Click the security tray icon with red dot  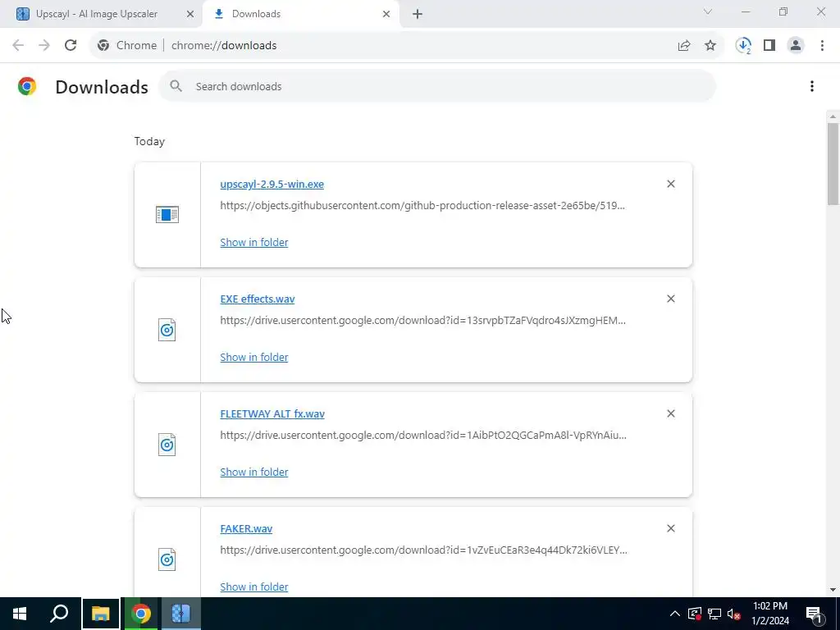(694, 614)
